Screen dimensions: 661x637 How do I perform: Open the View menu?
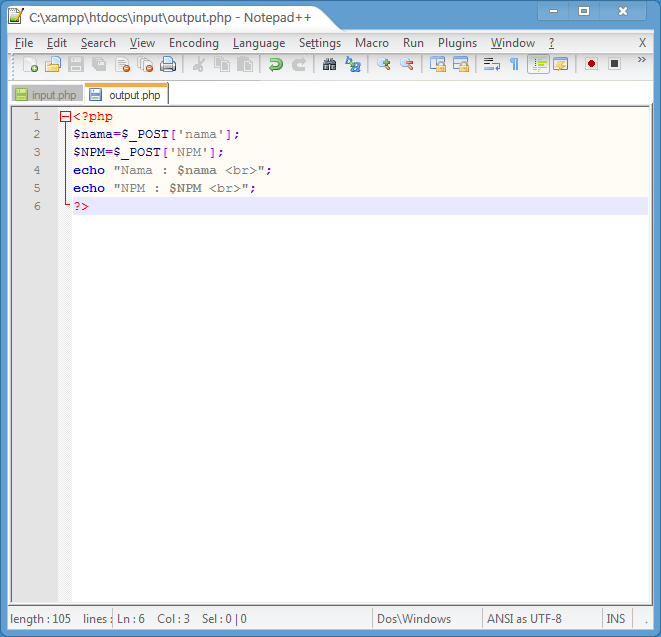click(142, 43)
